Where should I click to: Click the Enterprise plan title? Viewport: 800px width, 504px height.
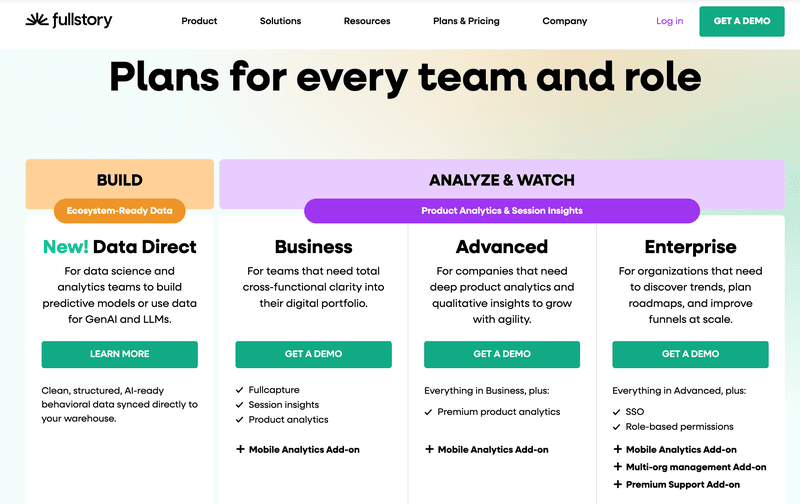690,247
